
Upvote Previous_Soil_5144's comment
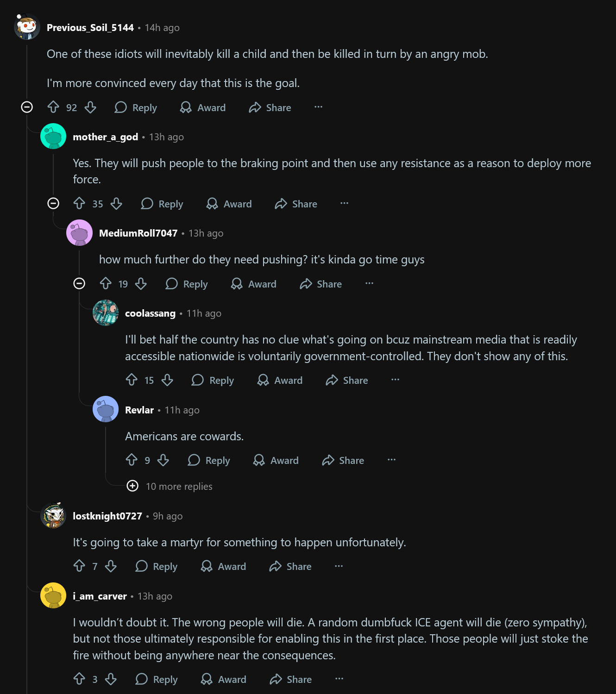click(53, 107)
